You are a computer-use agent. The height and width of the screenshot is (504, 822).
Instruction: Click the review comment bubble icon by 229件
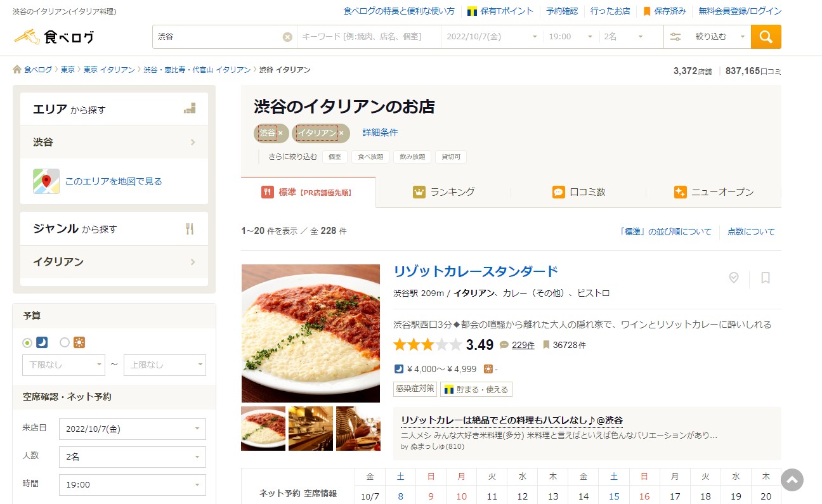coord(504,345)
